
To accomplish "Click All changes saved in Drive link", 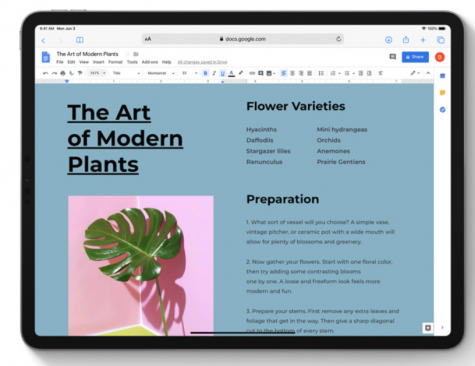I will [202, 62].
